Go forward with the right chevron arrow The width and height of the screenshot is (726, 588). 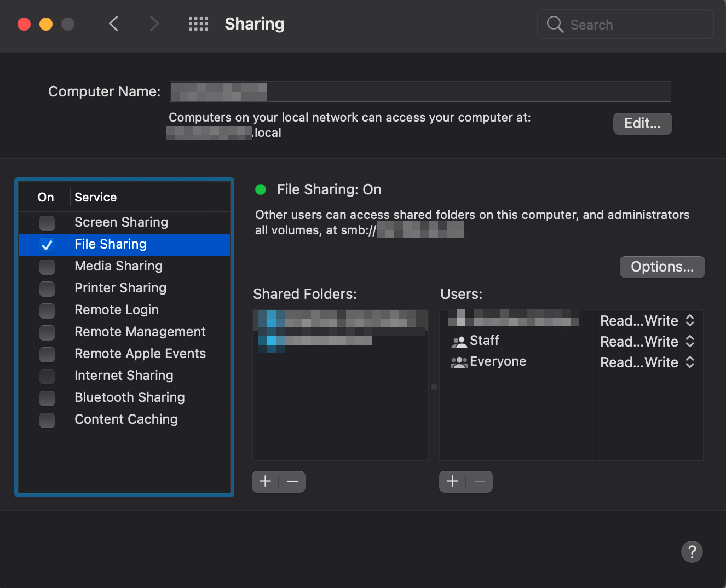click(x=154, y=24)
